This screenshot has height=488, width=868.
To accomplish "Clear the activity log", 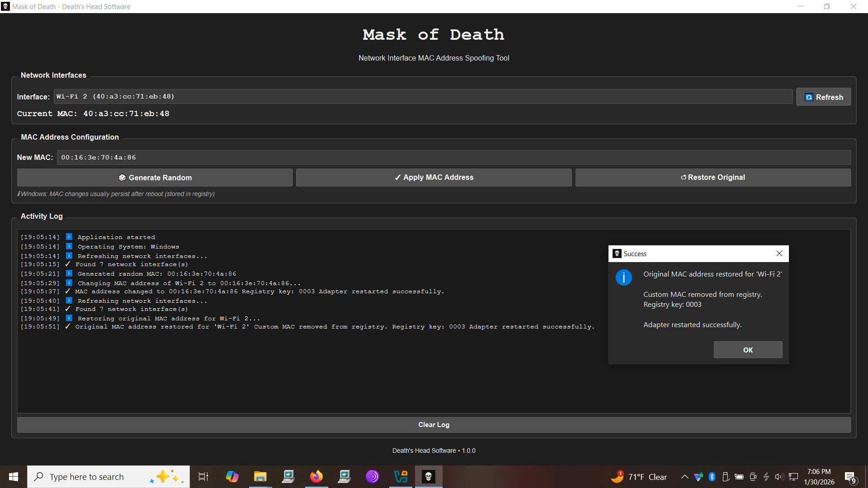I will pos(434,425).
